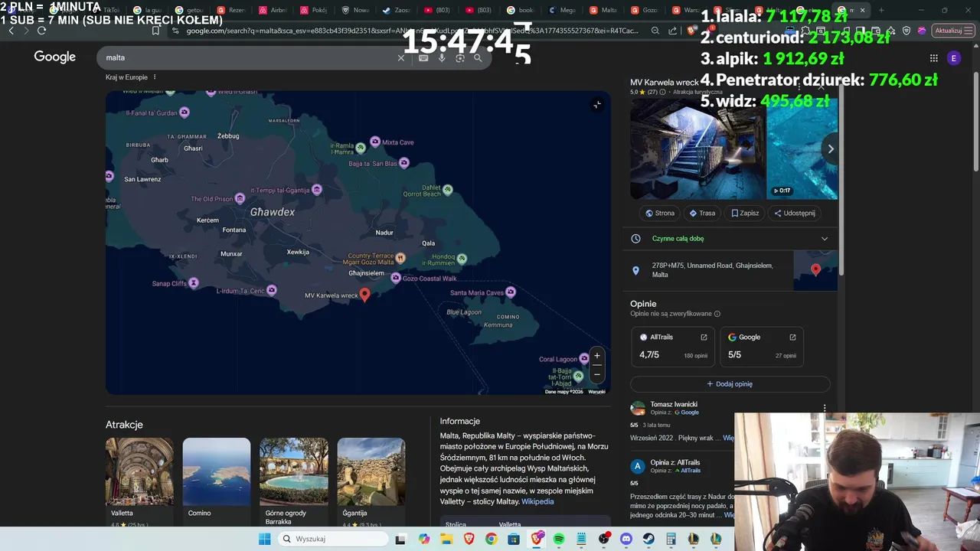
Task: Open the 'Kraj w Europie' three-dot menu
Action: 155,77
